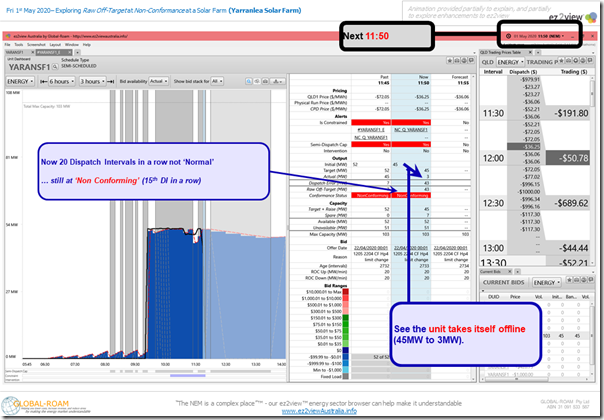This screenshot has height=420, width=604.
Task: Click comment icon in QLD Trading Prices header
Action: (x=590, y=61)
